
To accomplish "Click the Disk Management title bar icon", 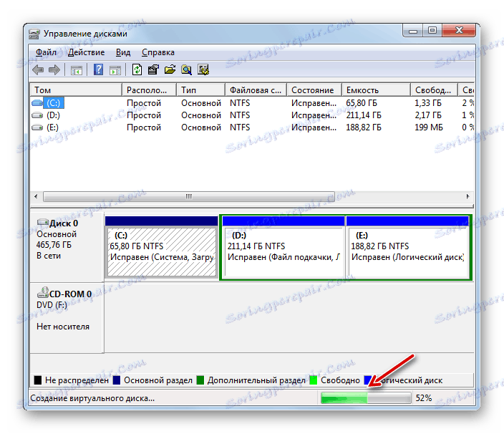I will click(34, 34).
